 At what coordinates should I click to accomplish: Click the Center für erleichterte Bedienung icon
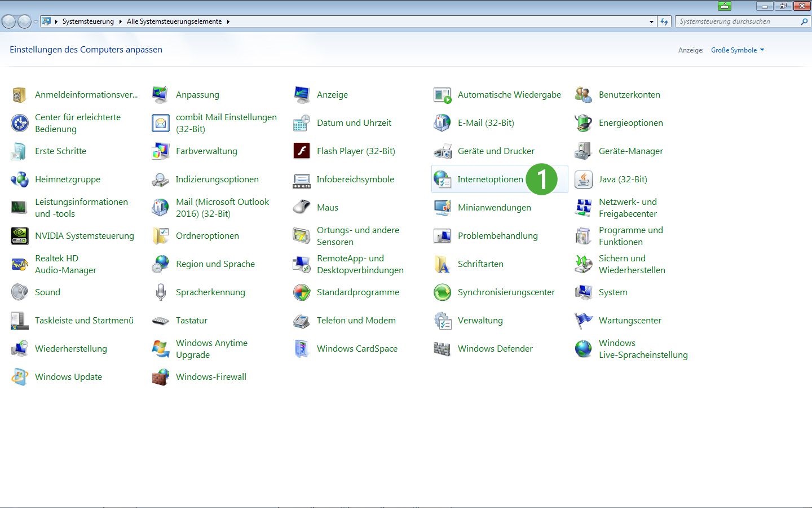point(19,123)
